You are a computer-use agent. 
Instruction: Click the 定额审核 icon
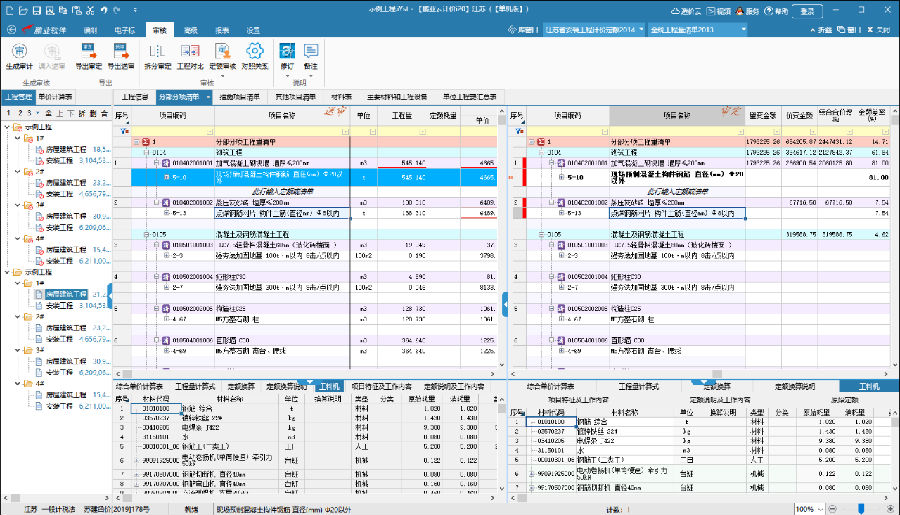[222, 54]
